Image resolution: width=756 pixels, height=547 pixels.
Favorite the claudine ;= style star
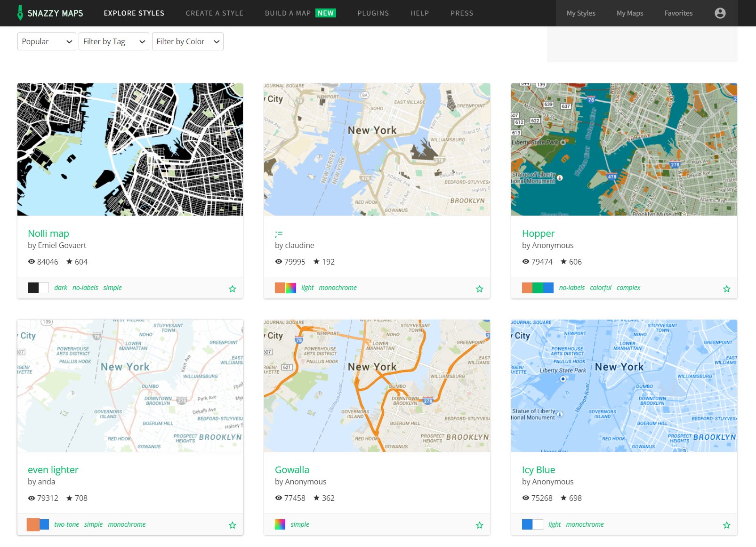coord(480,289)
